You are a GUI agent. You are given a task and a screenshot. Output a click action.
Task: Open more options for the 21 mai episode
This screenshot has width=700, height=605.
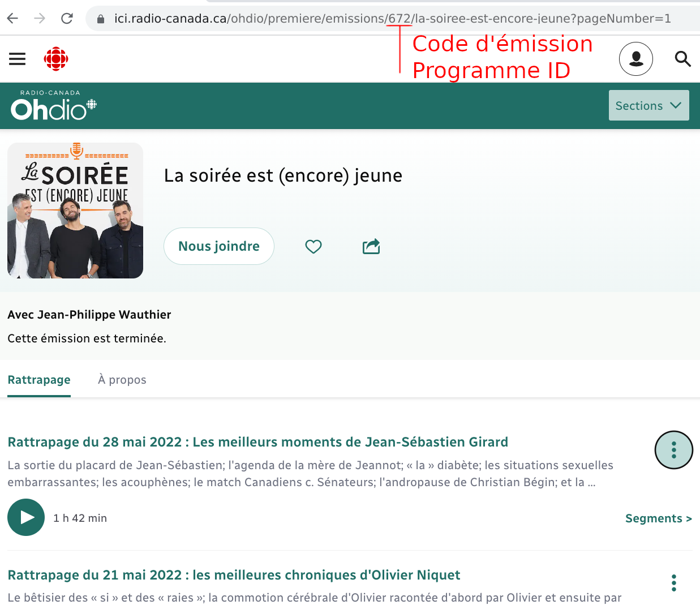click(x=673, y=582)
